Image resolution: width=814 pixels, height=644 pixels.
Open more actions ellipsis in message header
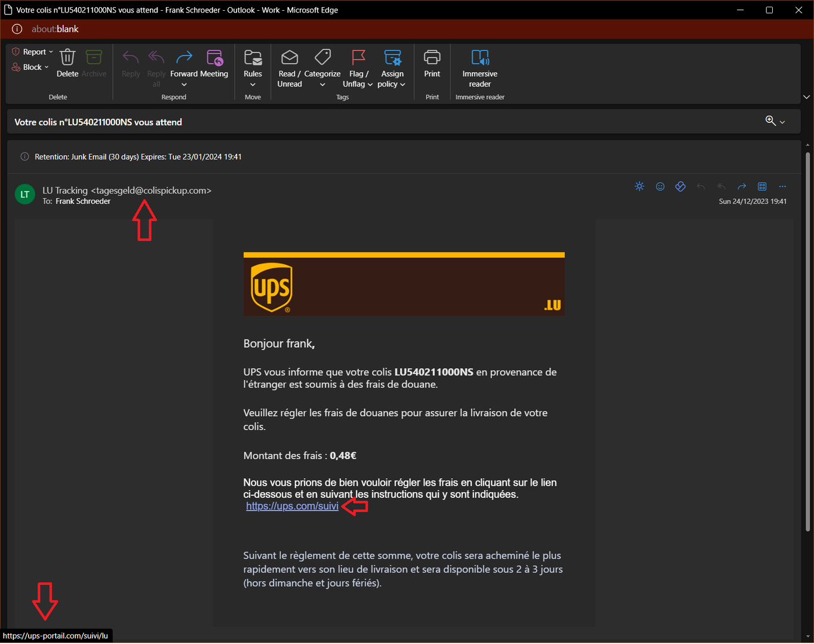782,187
